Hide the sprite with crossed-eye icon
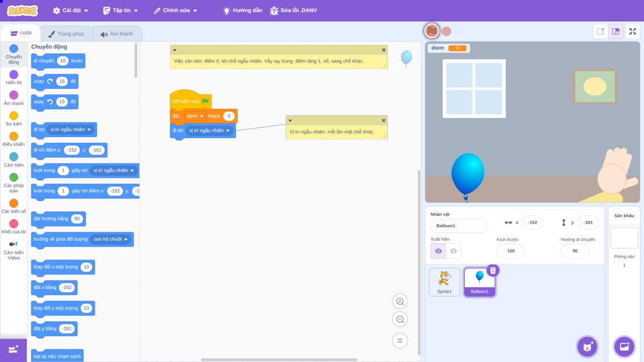 453,251
